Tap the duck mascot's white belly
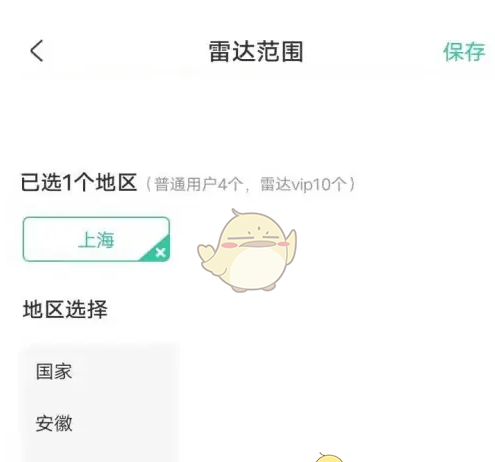This screenshot has width=495, height=462. click(257, 269)
